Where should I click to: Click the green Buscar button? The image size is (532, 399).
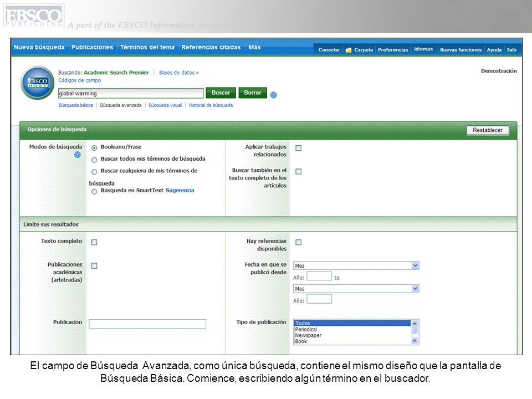tap(221, 93)
